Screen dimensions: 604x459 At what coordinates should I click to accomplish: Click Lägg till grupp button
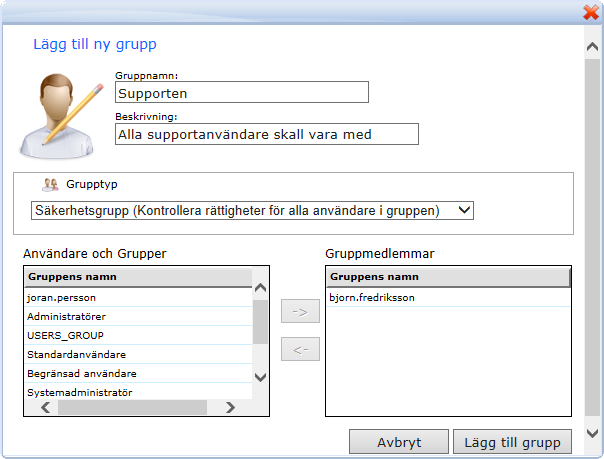(512, 442)
